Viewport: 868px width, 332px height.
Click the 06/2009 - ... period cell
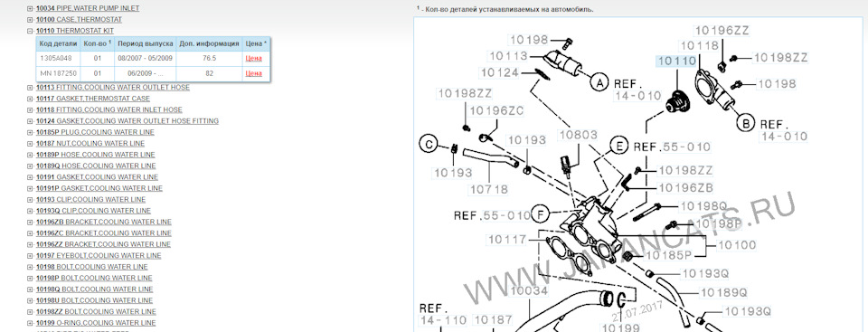click(x=145, y=73)
